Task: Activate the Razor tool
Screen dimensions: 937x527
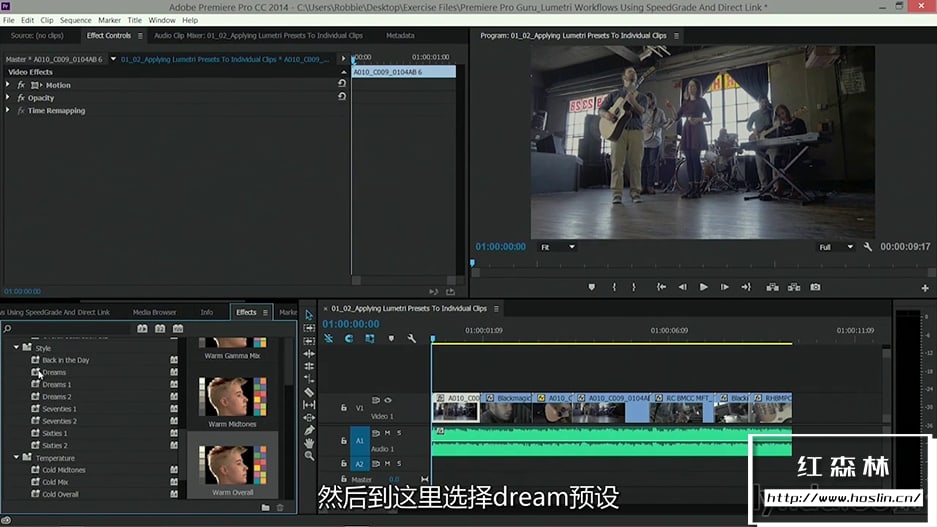Action: (x=309, y=392)
